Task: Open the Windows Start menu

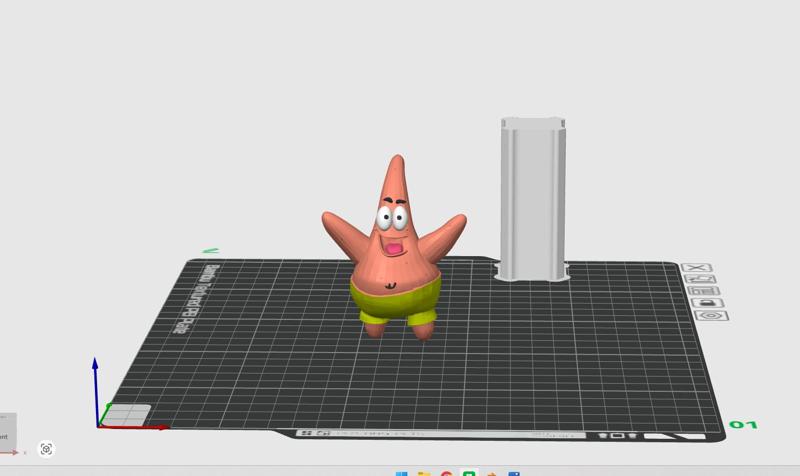Action: 402,474
